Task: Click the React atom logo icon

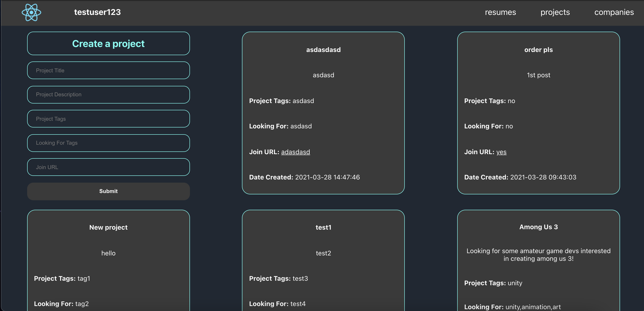Action: point(31,12)
